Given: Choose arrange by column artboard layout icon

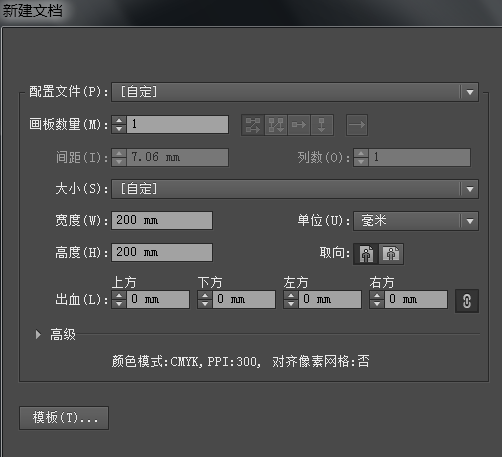Looking at the screenshot, I should coord(322,125).
